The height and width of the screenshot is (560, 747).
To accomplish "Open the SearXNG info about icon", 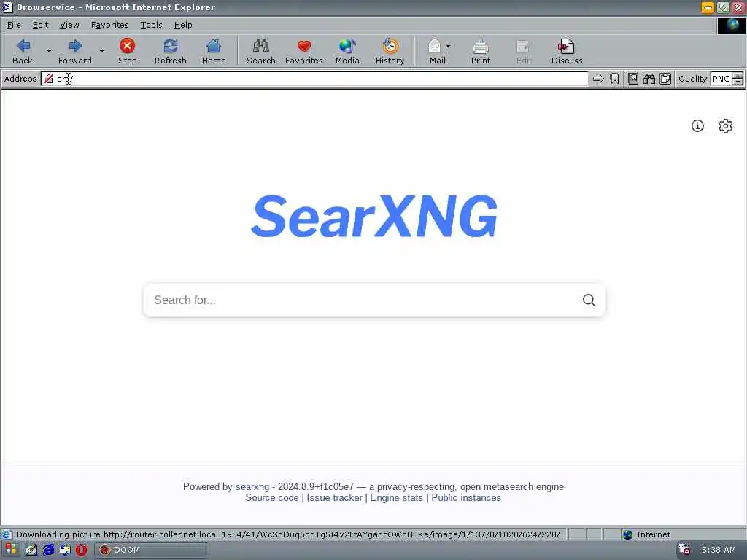I will (697, 125).
